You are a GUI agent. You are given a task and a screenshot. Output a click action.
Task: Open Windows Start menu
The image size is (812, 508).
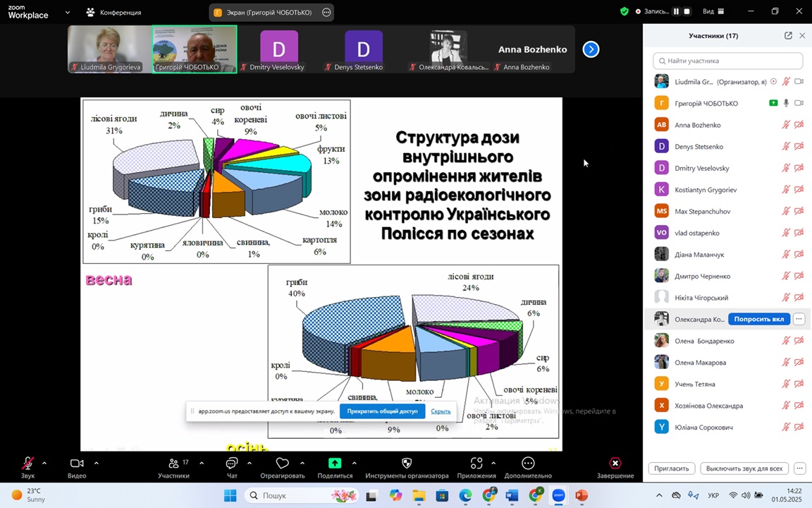pyautogui.click(x=230, y=495)
